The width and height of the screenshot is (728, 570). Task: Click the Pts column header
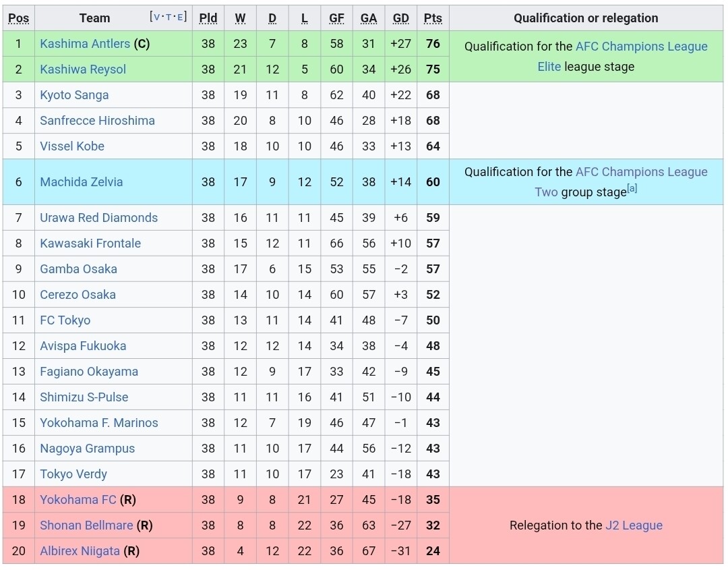(433, 18)
